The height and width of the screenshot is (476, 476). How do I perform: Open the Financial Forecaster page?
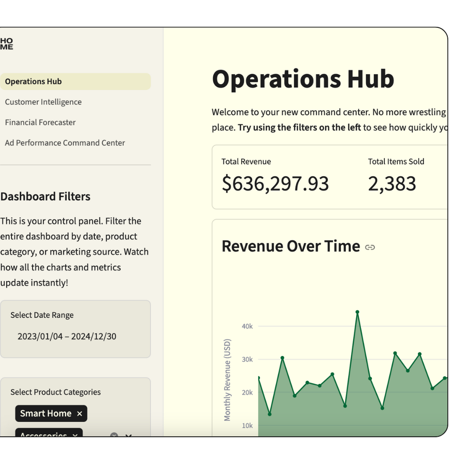tap(40, 123)
